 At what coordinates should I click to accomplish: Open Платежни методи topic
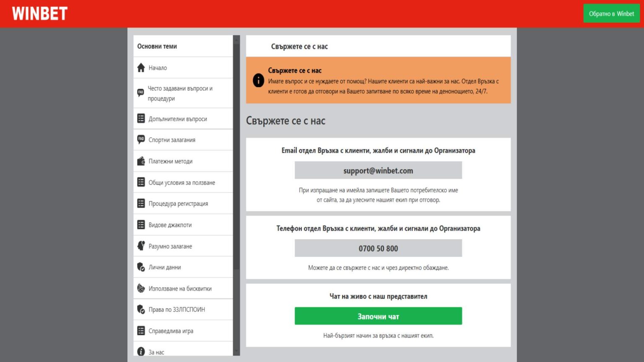pos(183,161)
